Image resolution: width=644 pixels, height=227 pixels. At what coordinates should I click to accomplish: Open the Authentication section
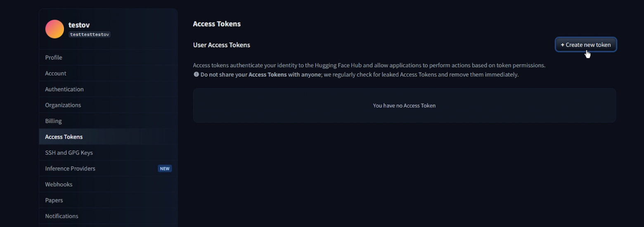pos(64,89)
